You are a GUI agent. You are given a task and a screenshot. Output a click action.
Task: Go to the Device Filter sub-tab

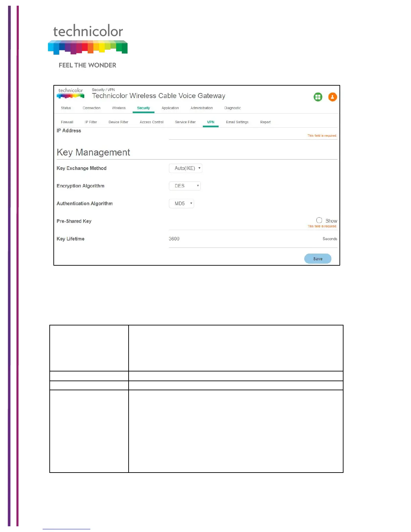point(118,122)
